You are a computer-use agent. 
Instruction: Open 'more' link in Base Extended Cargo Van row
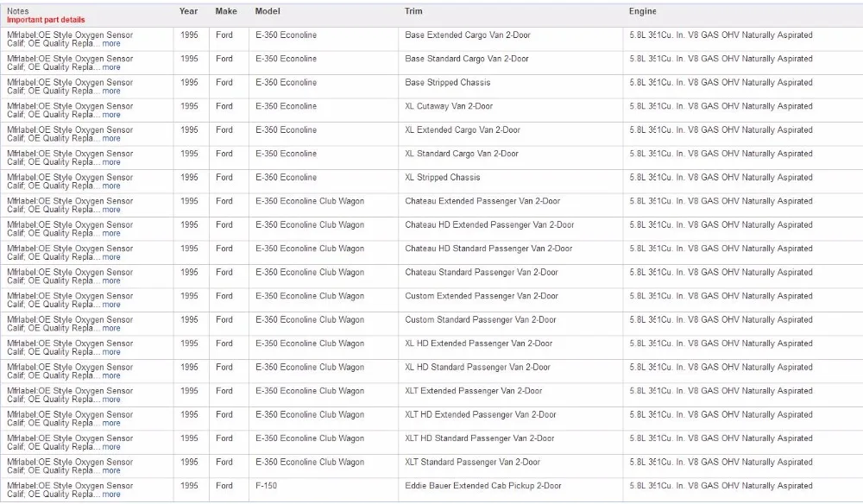click(111, 43)
